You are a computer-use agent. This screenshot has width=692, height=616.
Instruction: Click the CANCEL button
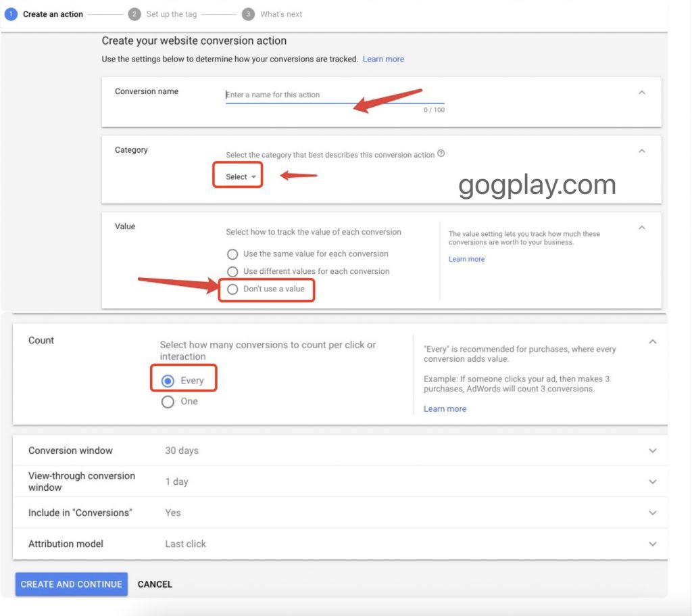(x=155, y=584)
